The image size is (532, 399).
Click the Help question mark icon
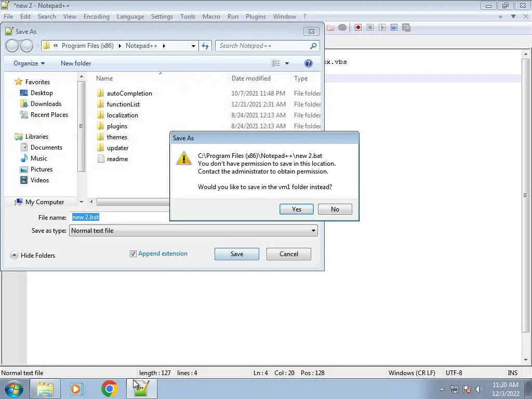tap(308, 63)
